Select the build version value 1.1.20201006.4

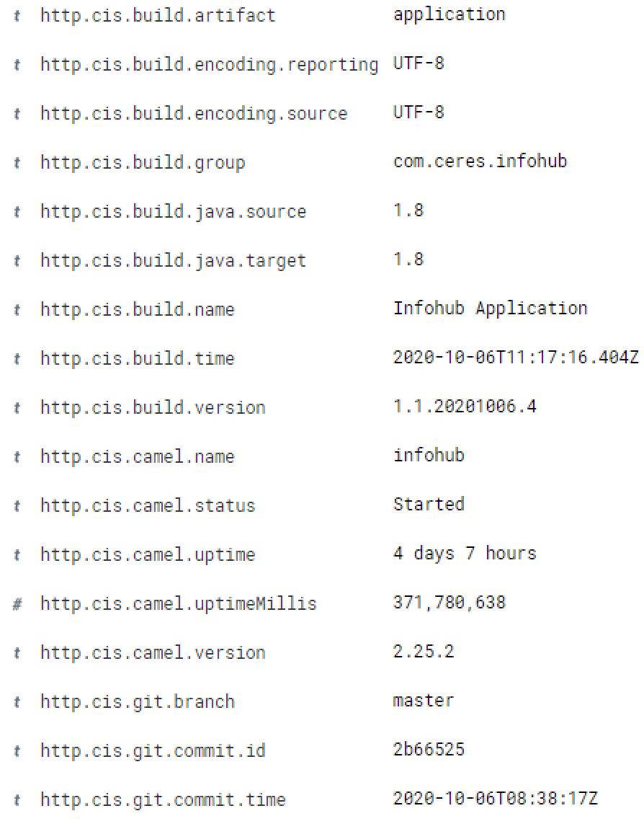pyautogui.click(x=465, y=406)
